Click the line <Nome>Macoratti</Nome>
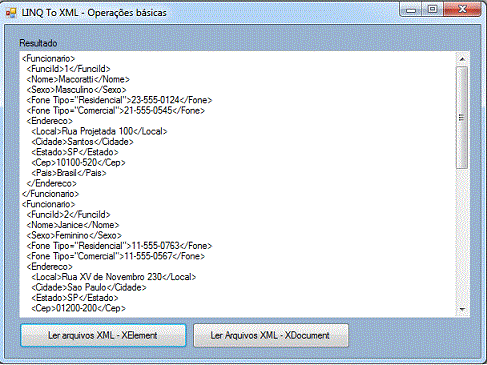The width and height of the screenshot is (487, 365). [x=78, y=79]
